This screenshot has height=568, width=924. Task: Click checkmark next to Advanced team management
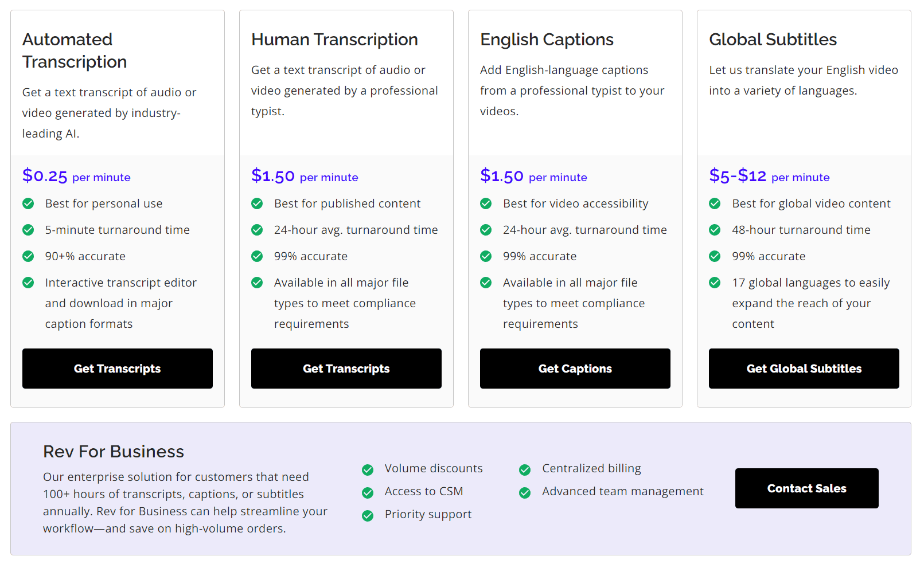525,493
